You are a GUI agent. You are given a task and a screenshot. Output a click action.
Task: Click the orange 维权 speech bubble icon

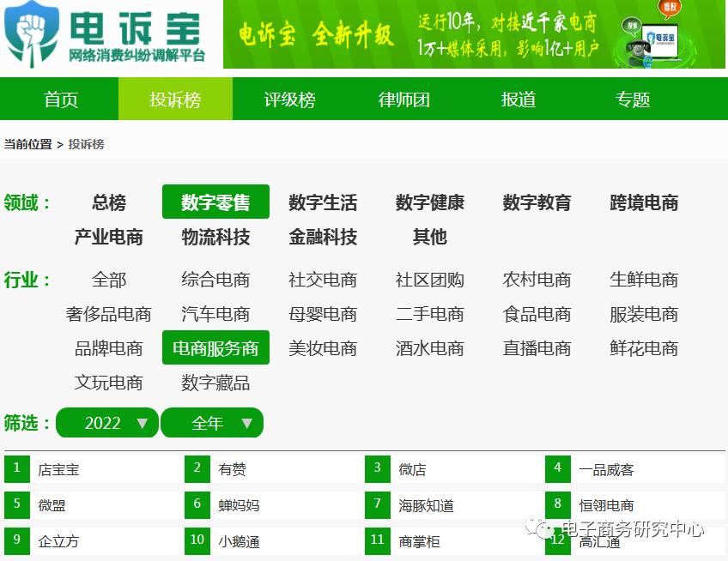670,9
